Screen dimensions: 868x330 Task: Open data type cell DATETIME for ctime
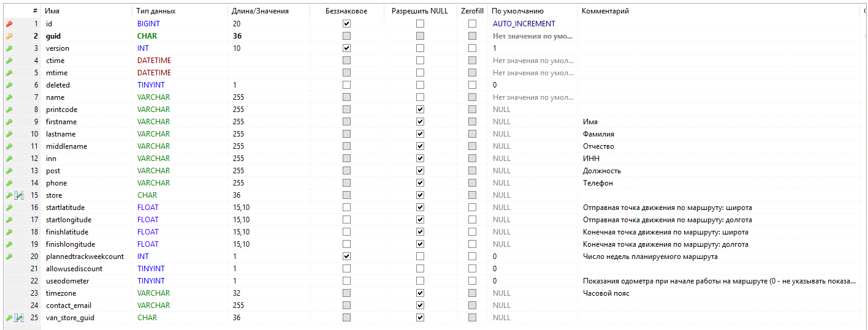pyautogui.click(x=154, y=61)
